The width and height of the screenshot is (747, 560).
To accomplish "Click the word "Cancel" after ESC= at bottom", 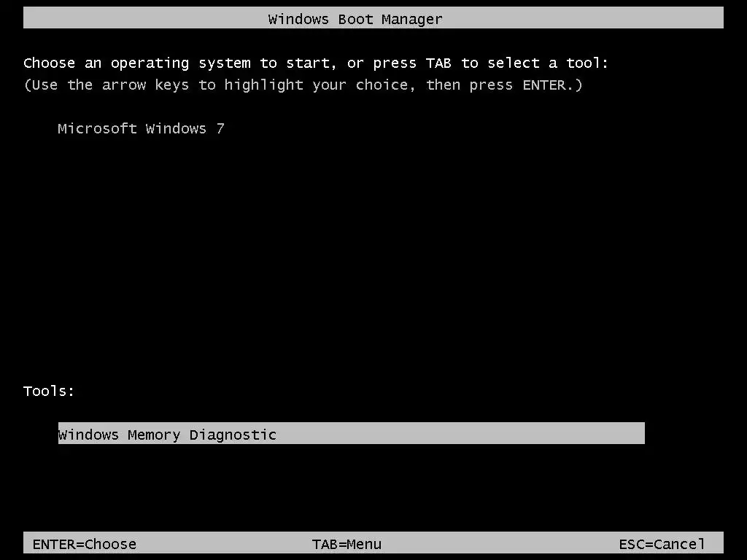I will pos(679,544).
